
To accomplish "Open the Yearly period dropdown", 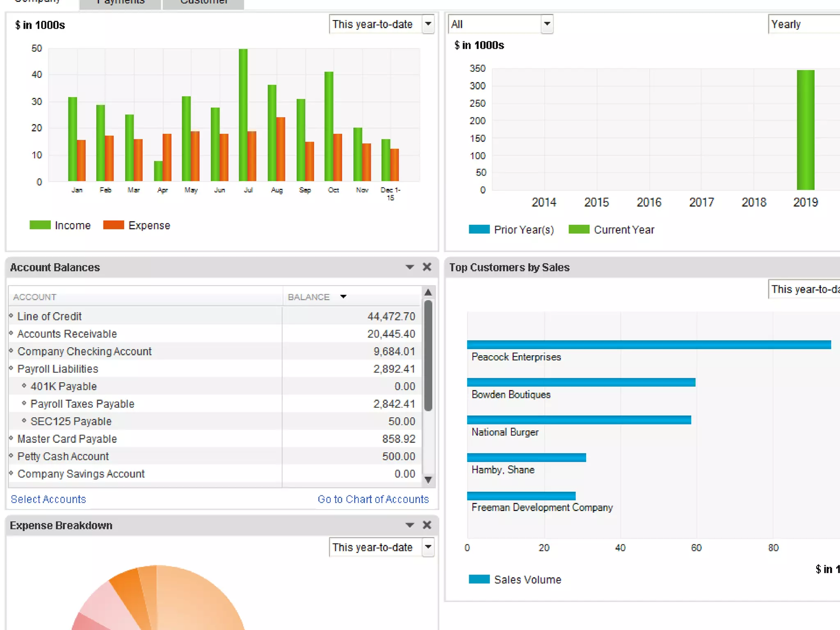I will tap(803, 24).
